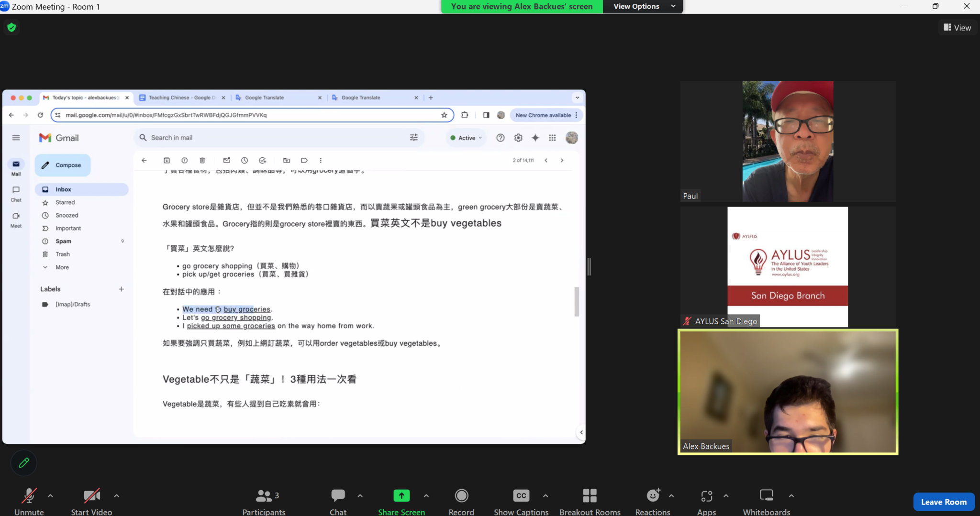The height and width of the screenshot is (516, 980).
Task: Open the Active status dropdown
Action: tap(466, 138)
